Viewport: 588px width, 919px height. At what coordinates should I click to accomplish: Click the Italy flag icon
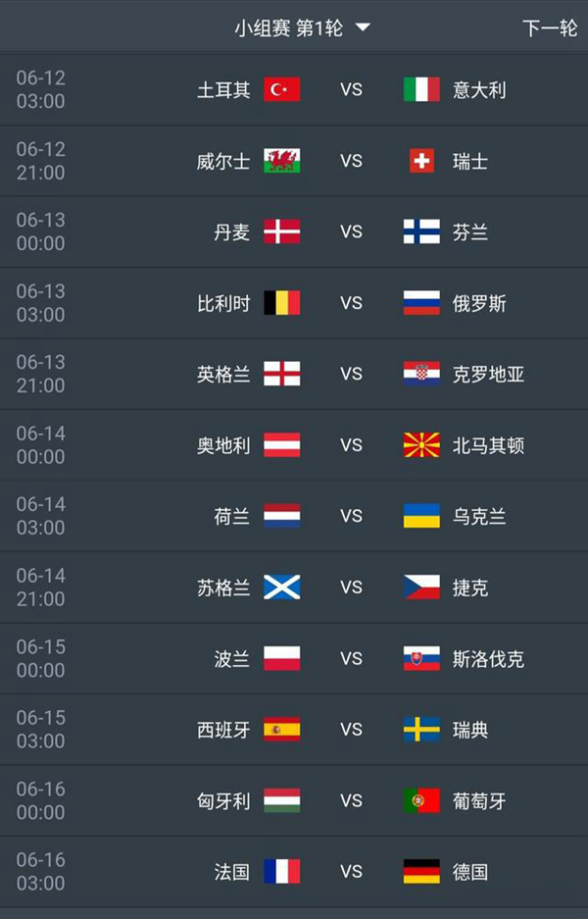421,89
